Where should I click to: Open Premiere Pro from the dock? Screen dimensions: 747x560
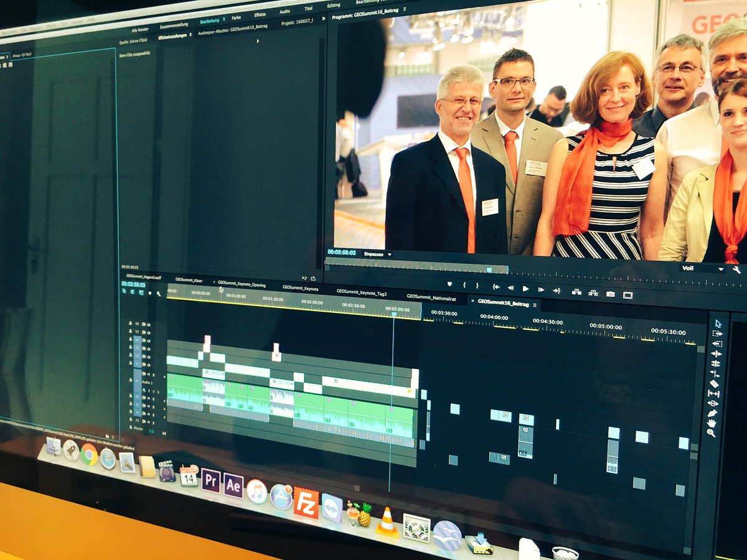(x=210, y=480)
